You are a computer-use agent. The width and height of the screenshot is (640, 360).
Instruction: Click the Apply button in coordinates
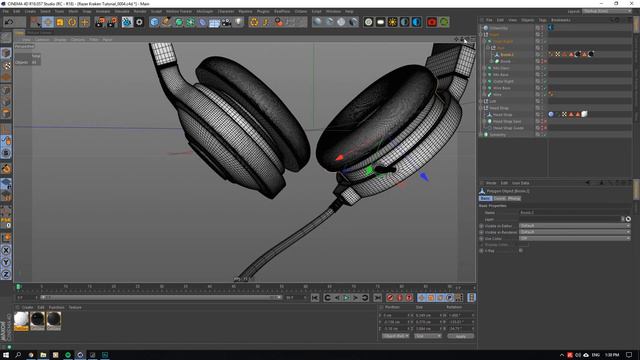pos(460,336)
